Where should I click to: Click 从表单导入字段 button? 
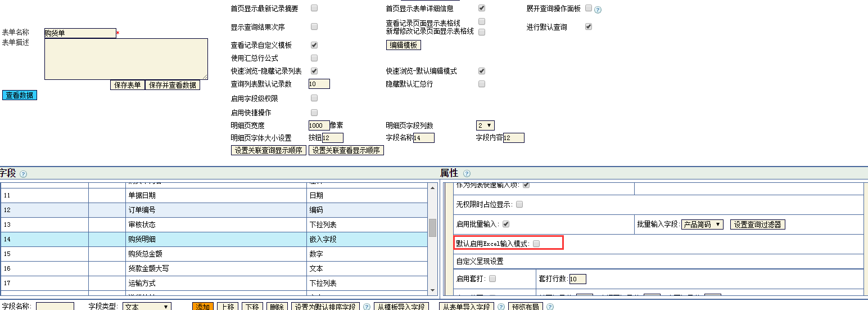tap(467, 307)
